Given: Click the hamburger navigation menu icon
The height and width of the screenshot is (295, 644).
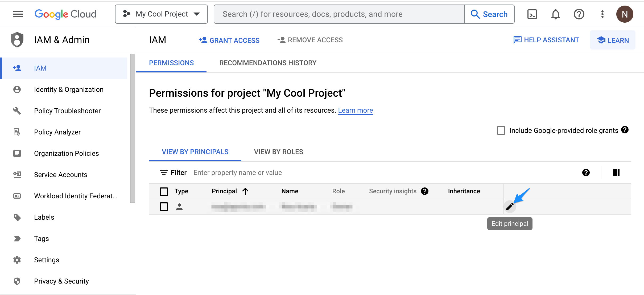Looking at the screenshot, I should coord(18,14).
